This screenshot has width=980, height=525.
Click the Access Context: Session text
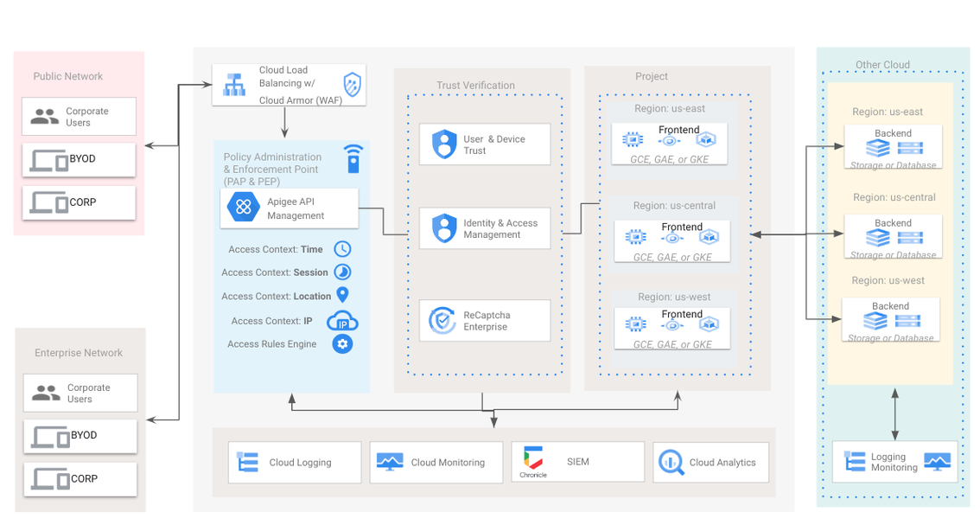274,272
